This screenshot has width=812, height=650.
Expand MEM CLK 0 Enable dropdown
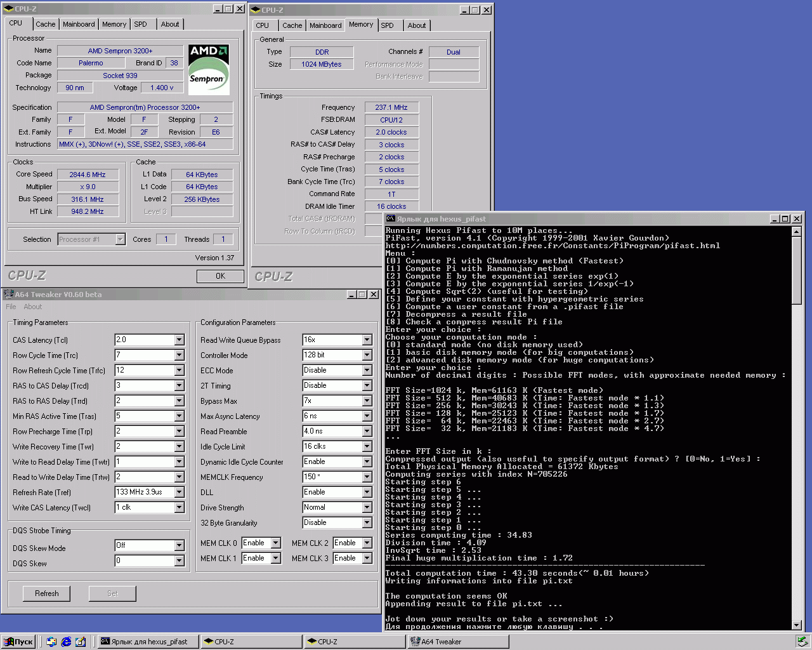[276, 543]
